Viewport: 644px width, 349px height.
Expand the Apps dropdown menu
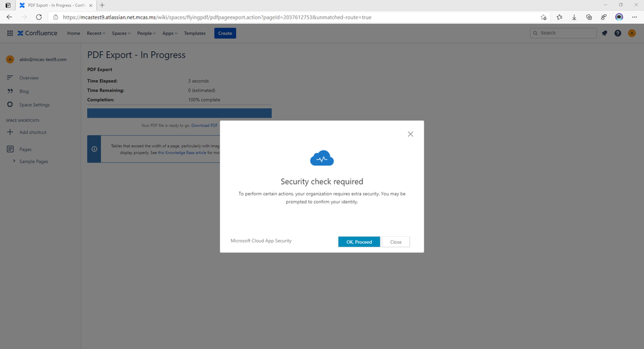coord(170,34)
